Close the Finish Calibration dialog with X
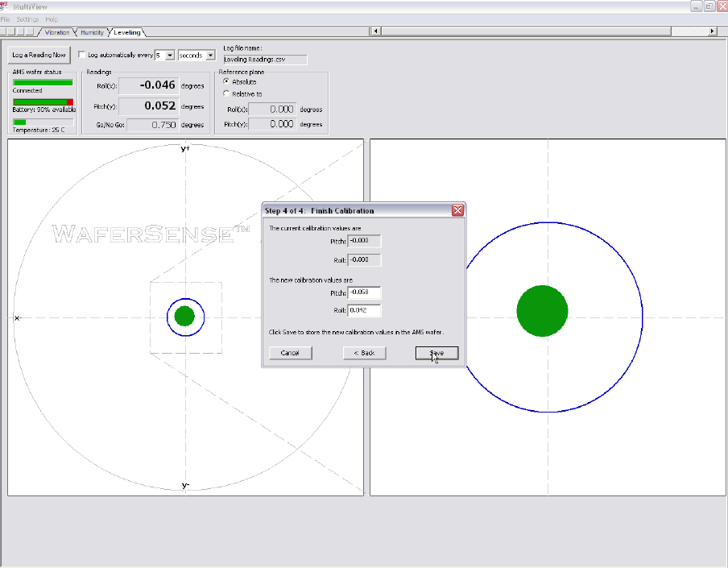 click(457, 210)
